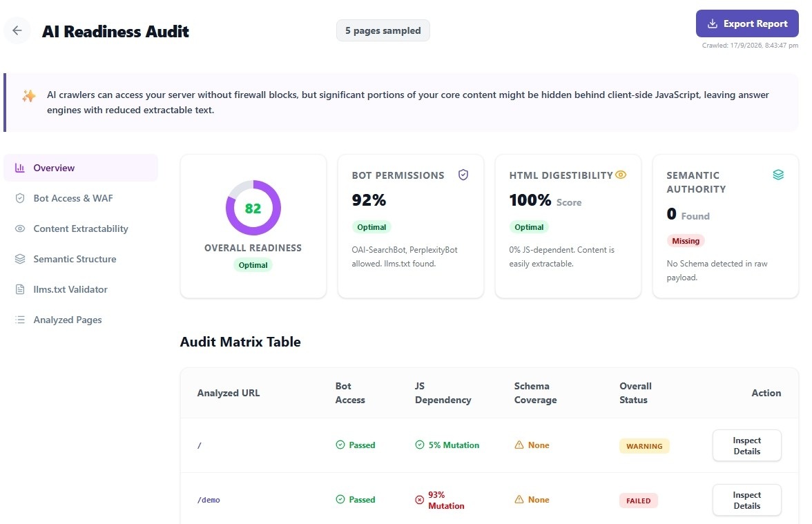
Task: Click the Audit Matrix Table heading
Action: coord(240,342)
